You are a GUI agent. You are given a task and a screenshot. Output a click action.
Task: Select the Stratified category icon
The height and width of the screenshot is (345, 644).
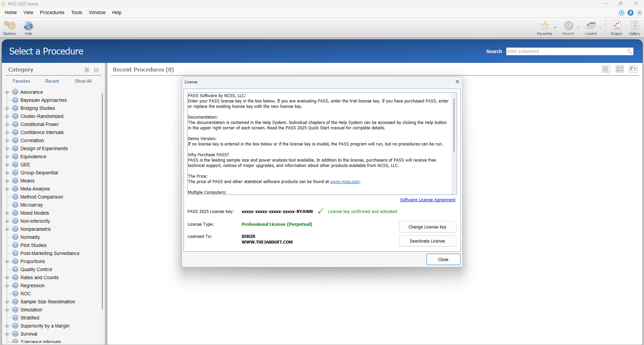pyautogui.click(x=15, y=318)
